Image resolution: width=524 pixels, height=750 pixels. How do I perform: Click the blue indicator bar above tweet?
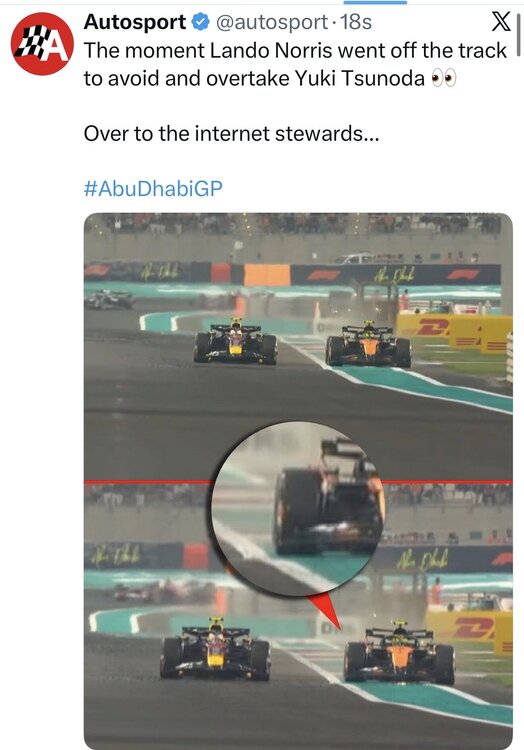(376, 2)
